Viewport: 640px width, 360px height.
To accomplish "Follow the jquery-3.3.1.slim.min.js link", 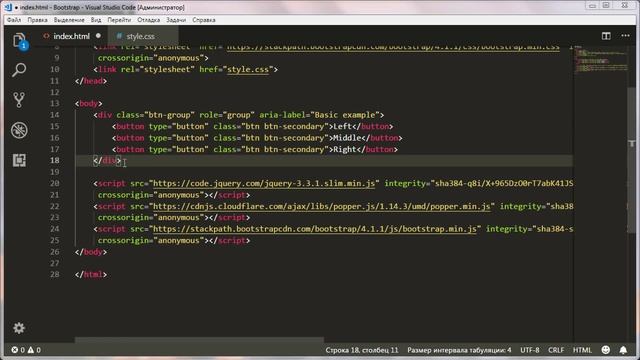I will 264,184.
